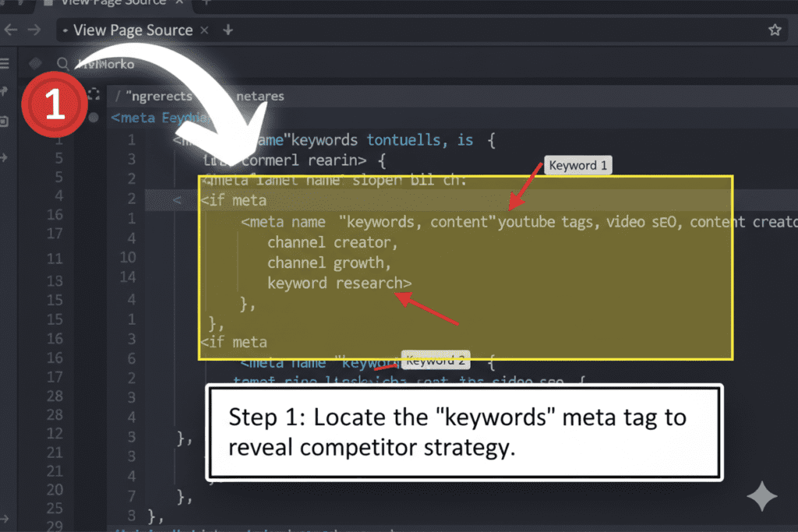This screenshot has width=798, height=532.
Task: Click the breakpoint dot beside the meta tag
Action: (94, 118)
